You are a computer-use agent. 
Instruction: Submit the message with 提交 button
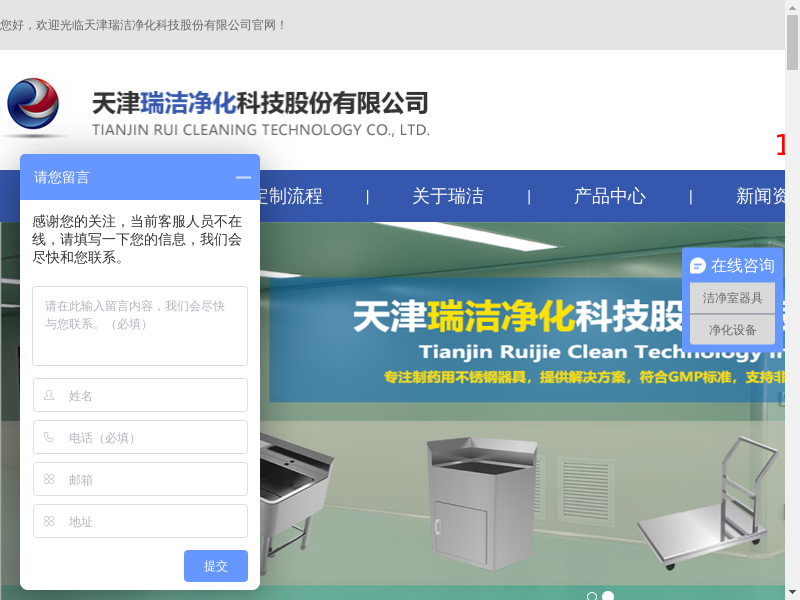coord(216,566)
